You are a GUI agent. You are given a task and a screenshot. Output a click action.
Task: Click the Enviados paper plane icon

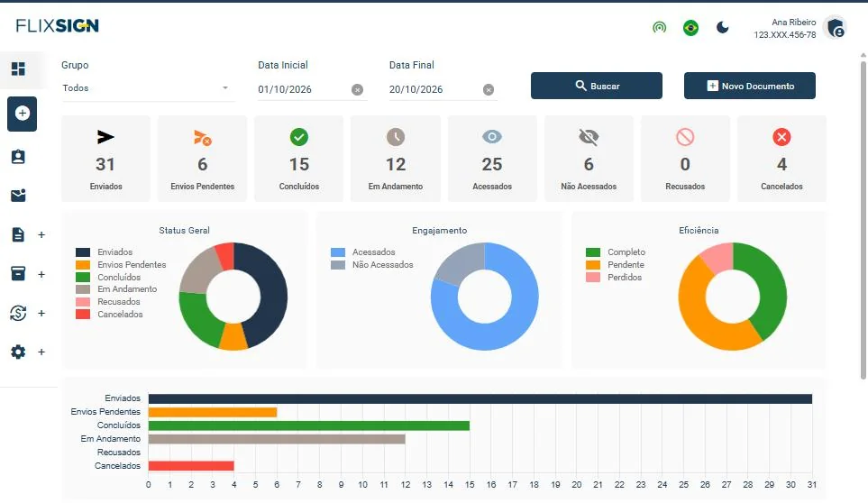coord(105,137)
